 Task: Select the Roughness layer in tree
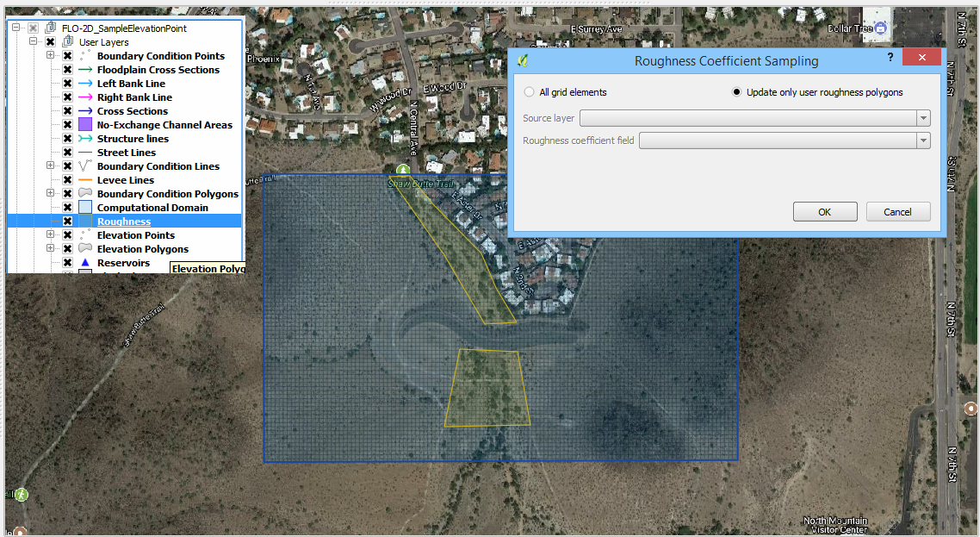(124, 222)
